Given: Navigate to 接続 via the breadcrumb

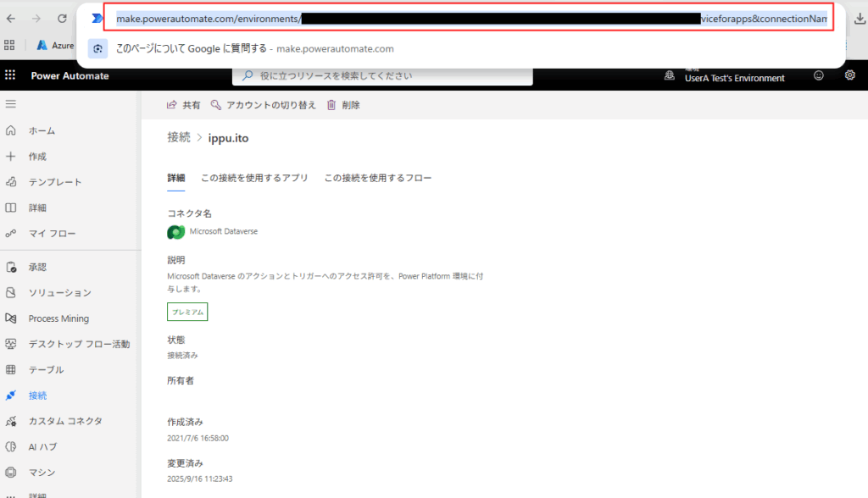Looking at the screenshot, I should (x=179, y=138).
